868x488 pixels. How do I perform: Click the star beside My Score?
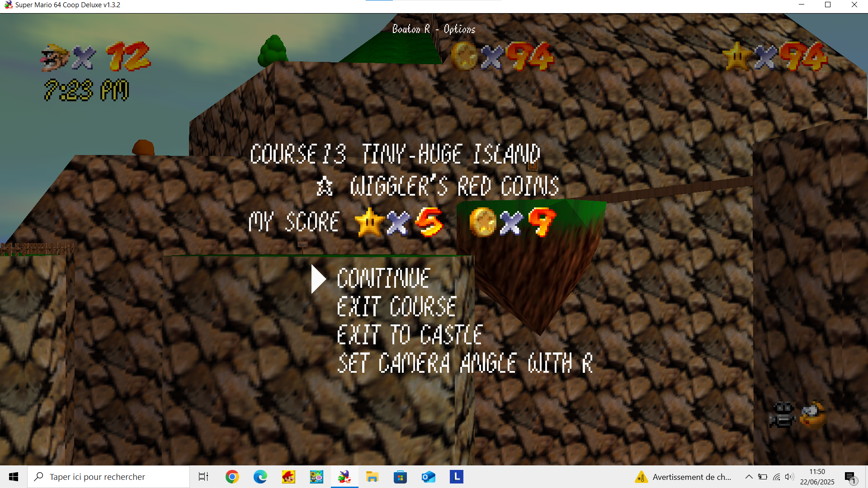(x=370, y=222)
